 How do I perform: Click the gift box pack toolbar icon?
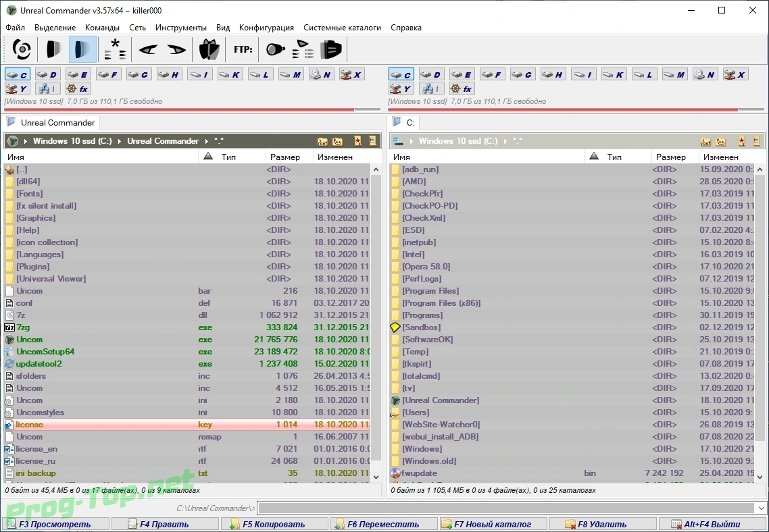pos(209,49)
